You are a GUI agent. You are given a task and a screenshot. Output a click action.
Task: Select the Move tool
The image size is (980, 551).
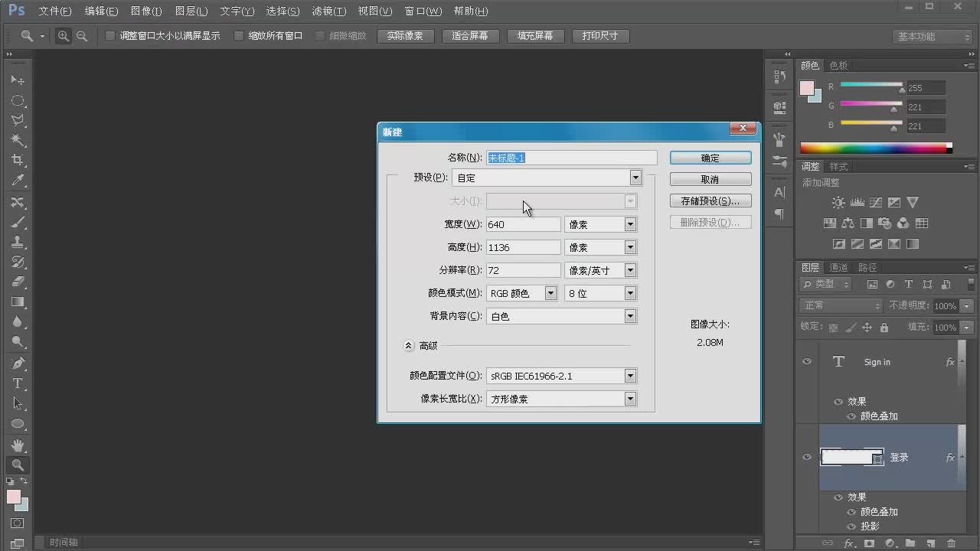18,80
